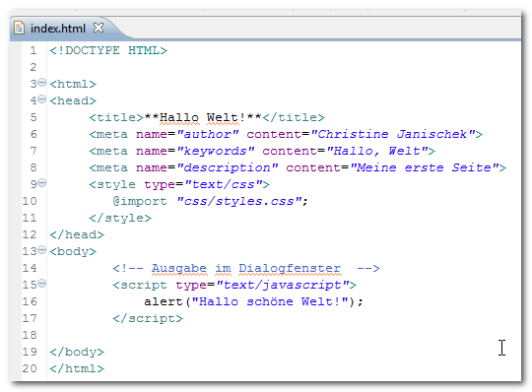Viewport: 532px width, 392px height.
Task: Click the closing </body> tag
Action: pos(77,352)
